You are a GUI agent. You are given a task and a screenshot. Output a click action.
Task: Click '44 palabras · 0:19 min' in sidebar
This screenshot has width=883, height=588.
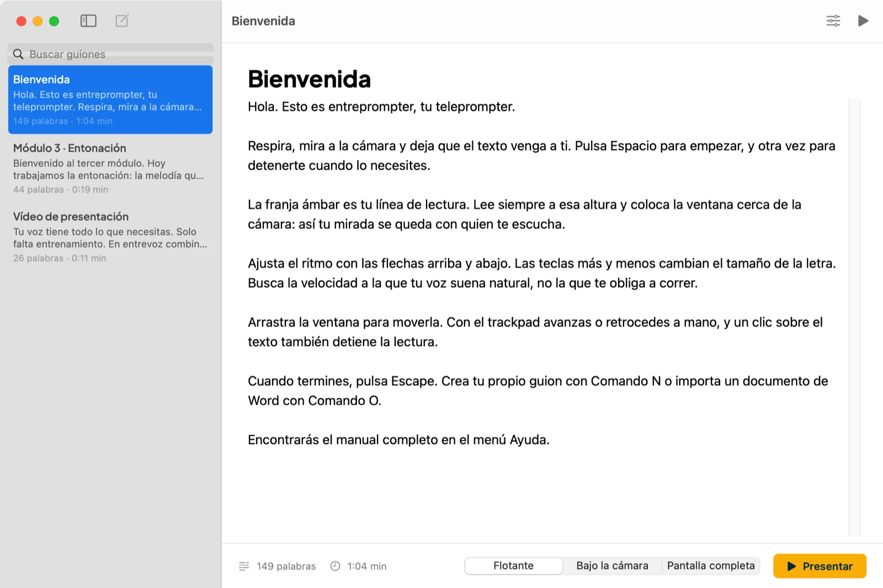pyautogui.click(x=61, y=190)
